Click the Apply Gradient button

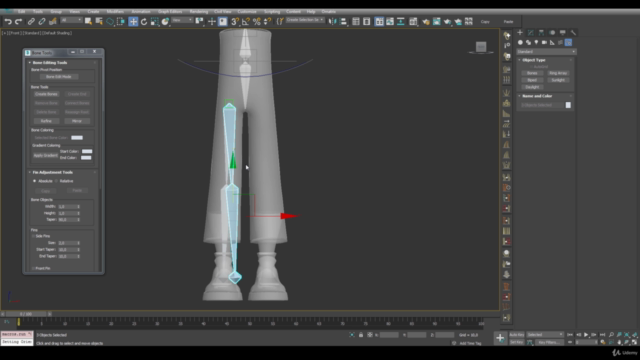pos(45,156)
